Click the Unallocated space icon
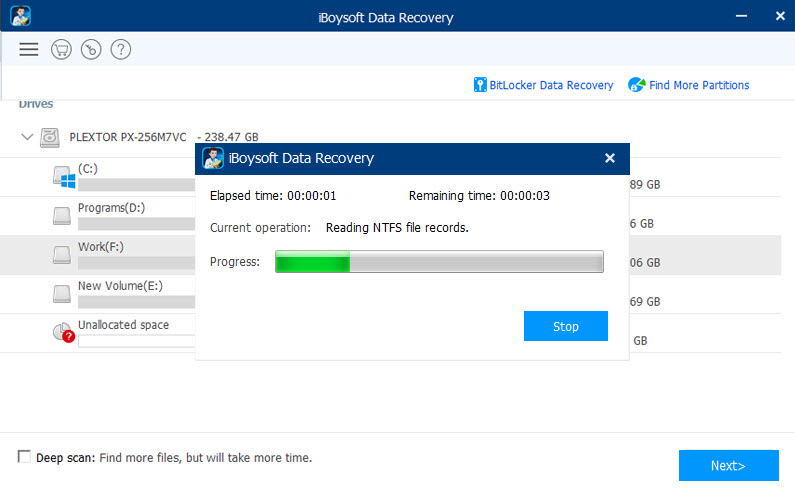 [x=64, y=333]
